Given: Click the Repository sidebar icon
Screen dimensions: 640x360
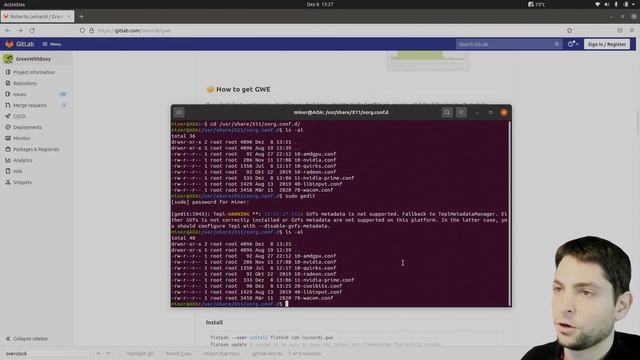Looking at the screenshot, I should click(x=8, y=83).
